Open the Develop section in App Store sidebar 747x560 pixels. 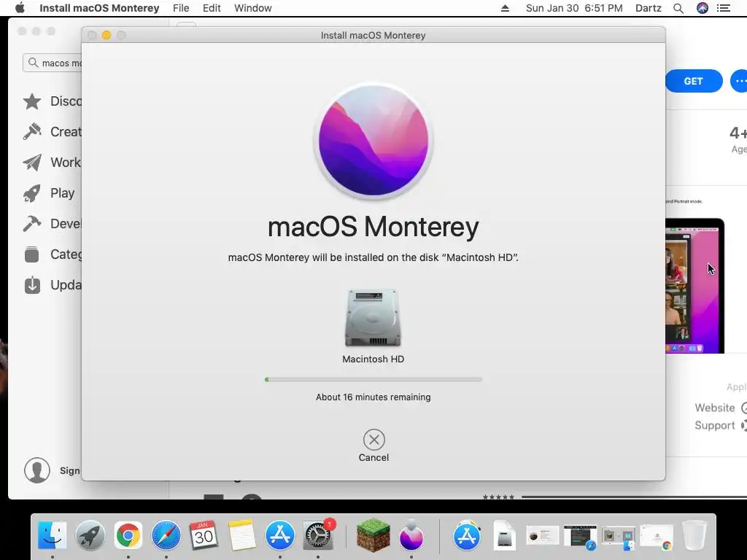(53, 223)
